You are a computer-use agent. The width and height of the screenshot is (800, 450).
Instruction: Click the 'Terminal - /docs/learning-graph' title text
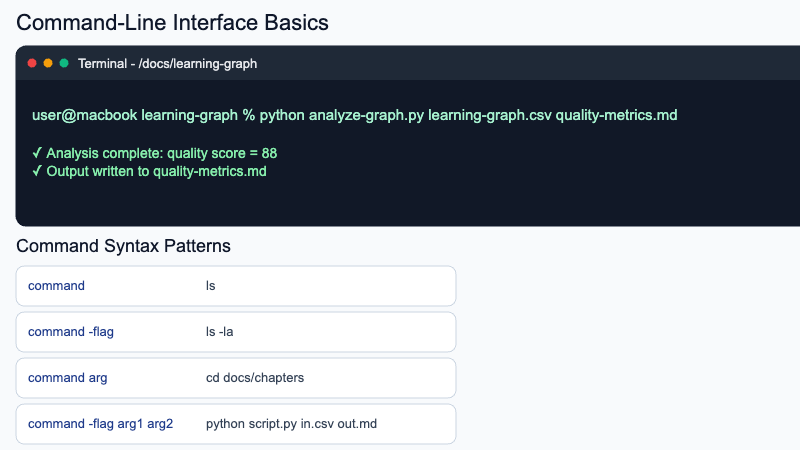167,63
